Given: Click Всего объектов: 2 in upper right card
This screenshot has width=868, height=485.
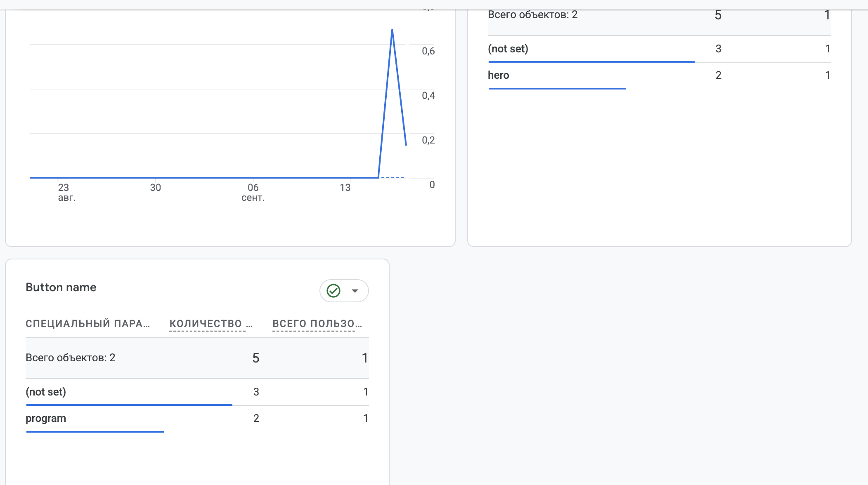Looking at the screenshot, I should (x=532, y=15).
